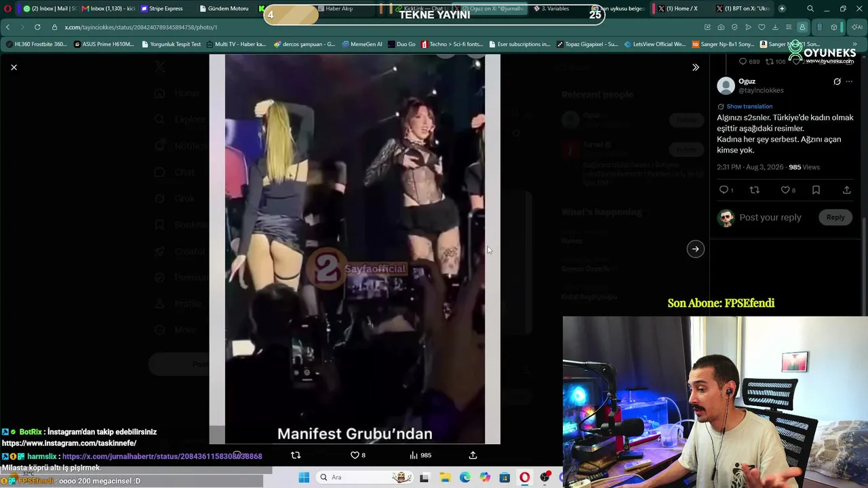Bookmark the tweet in the sidebar
This screenshot has width=868, height=488.
click(816, 190)
